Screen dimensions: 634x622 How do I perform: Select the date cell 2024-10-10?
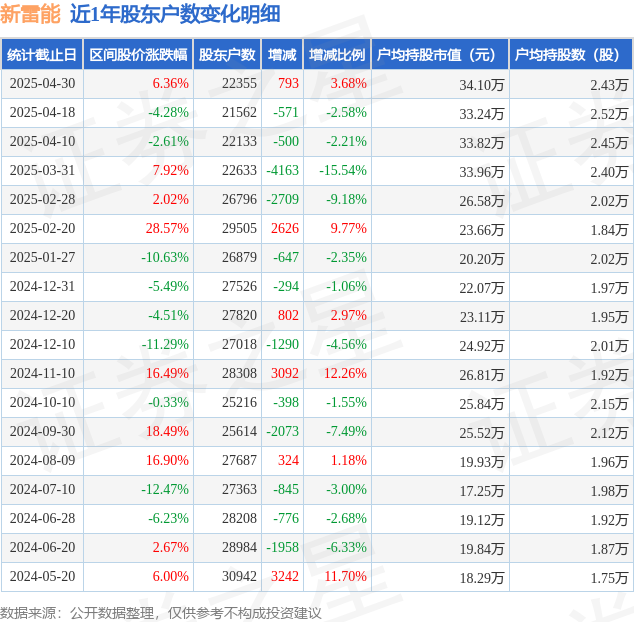click(42, 402)
